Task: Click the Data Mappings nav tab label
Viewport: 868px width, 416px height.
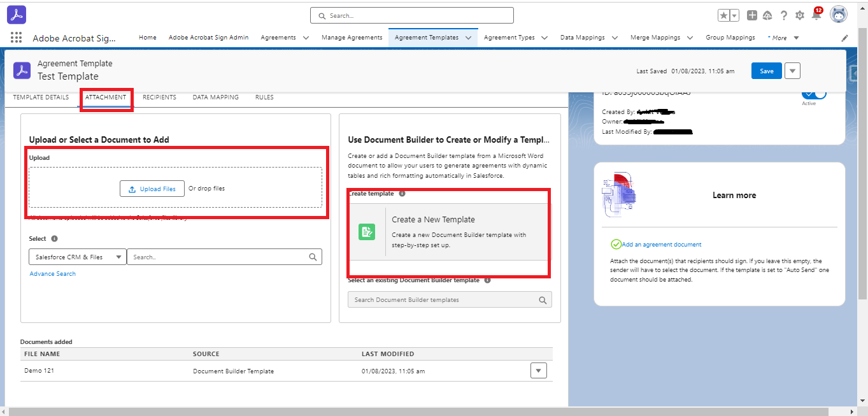Action: (583, 38)
